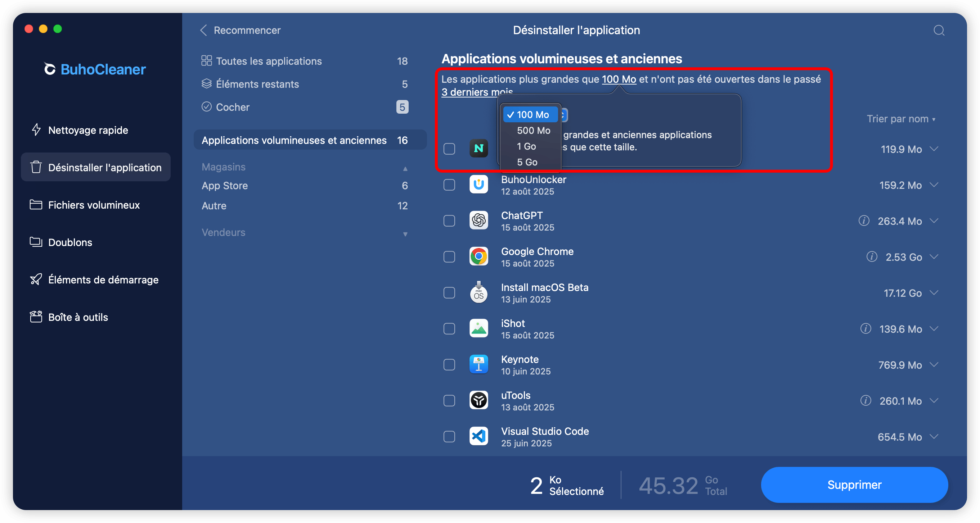Image resolution: width=980 pixels, height=523 pixels.
Task: Open the Autre category
Action: pos(304,206)
